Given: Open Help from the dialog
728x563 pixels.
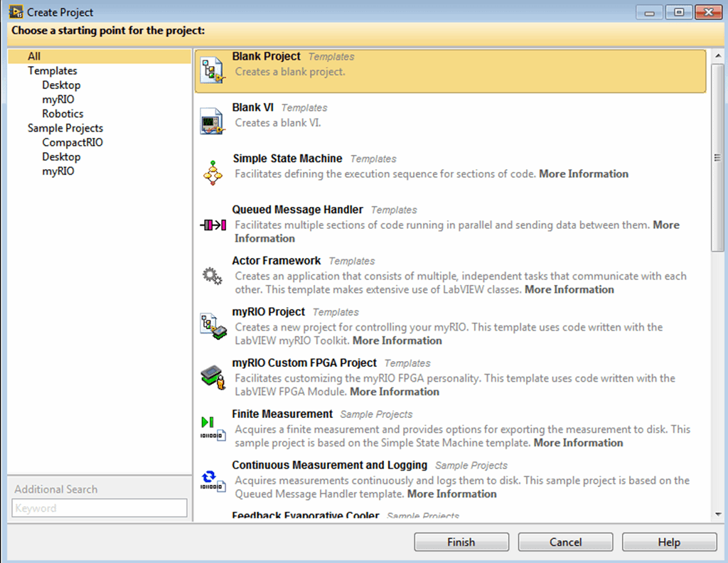Looking at the screenshot, I should (669, 542).
